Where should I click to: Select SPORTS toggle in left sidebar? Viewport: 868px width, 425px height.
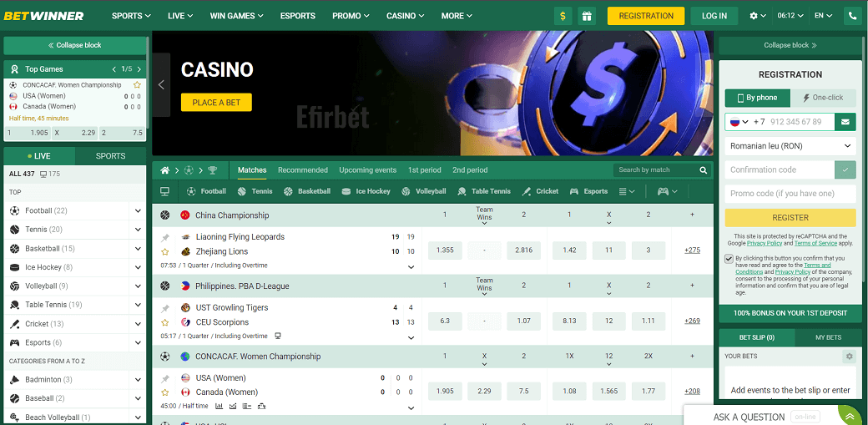click(111, 156)
